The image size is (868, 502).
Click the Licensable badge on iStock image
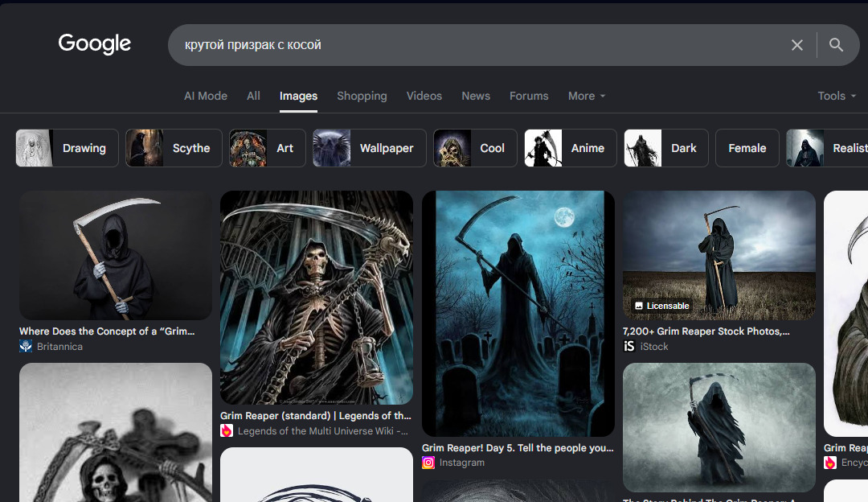[x=662, y=306]
